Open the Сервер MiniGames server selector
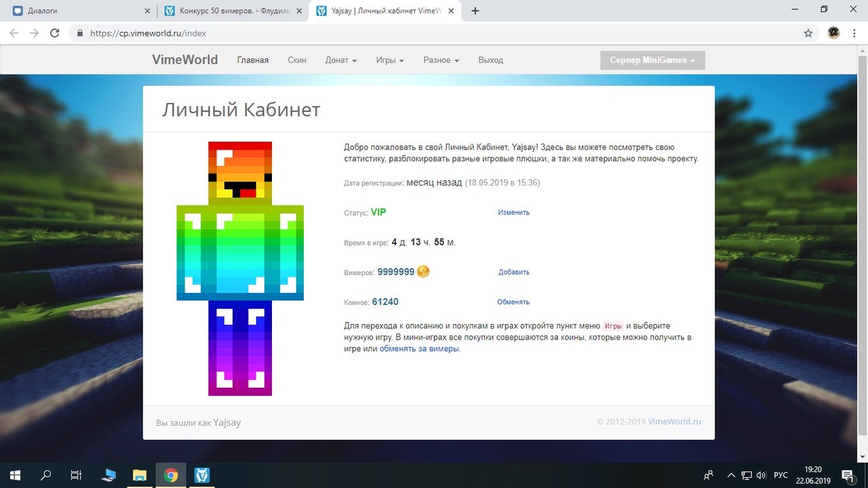This screenshot has width=868, height=488. coord(652,60)
